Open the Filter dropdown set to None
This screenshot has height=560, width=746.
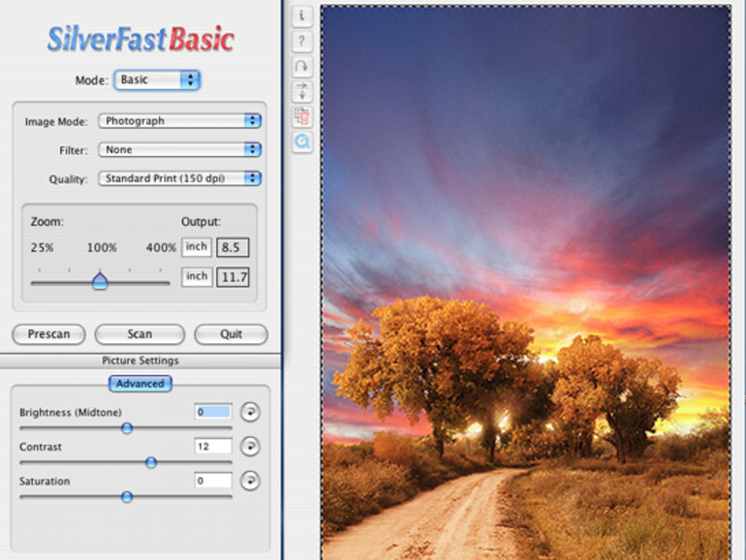180,150
